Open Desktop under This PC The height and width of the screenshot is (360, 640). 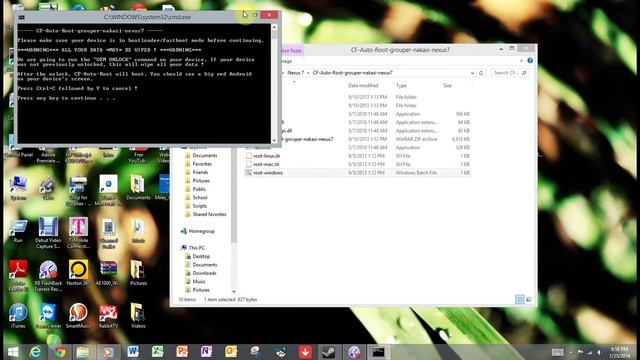click(x=201, y=256)
